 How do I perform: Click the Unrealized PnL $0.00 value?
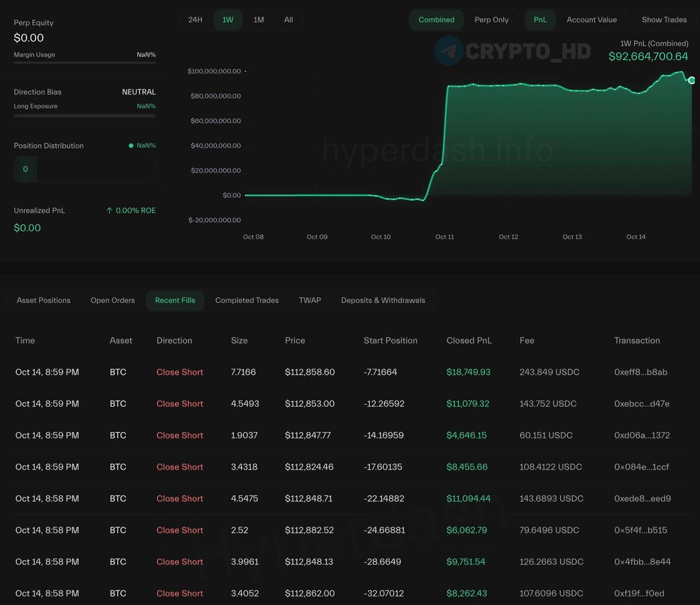click(27, 228)
